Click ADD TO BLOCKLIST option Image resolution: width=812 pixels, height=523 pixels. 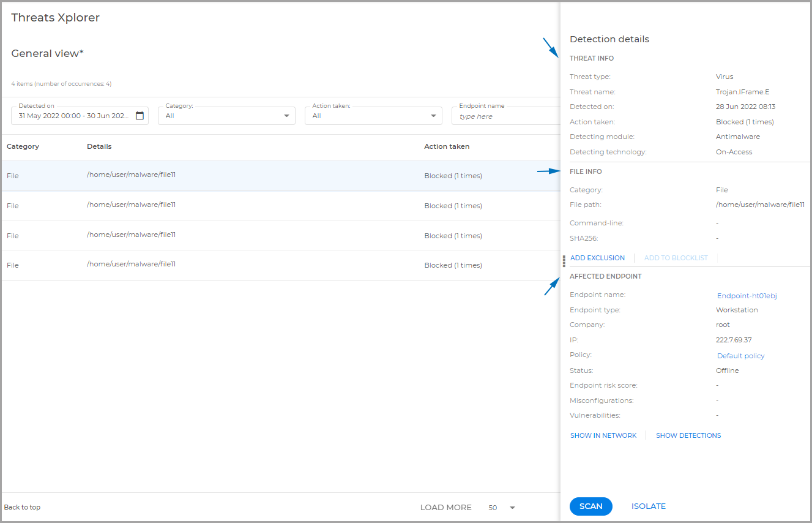676,258
